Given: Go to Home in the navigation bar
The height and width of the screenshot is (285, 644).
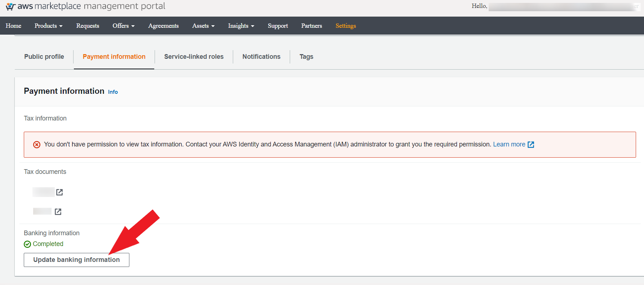Looking at the screenshot, I should tap(13, 26).
